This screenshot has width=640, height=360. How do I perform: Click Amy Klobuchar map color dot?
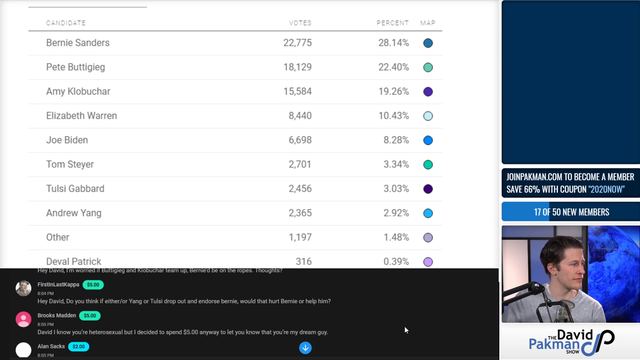coord(428,91)
